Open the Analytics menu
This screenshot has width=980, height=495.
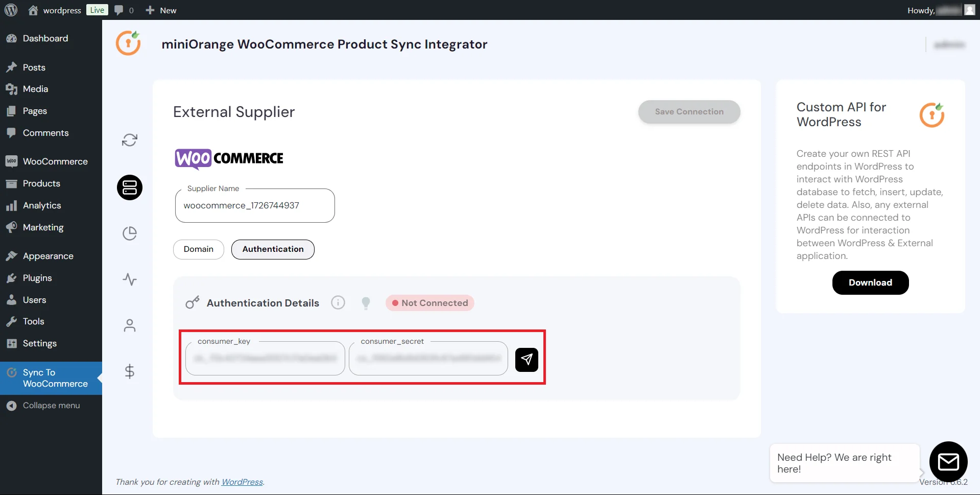coord(51,205)
